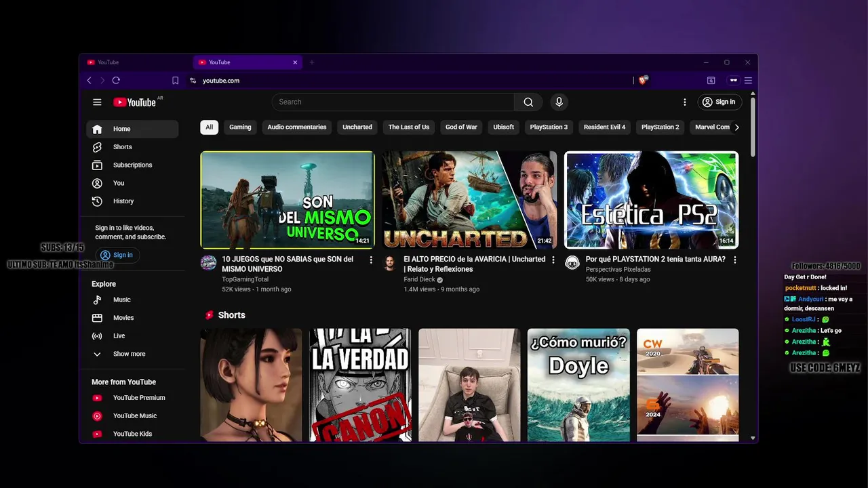Open a new tab with plus button

(x=312, y=62)
